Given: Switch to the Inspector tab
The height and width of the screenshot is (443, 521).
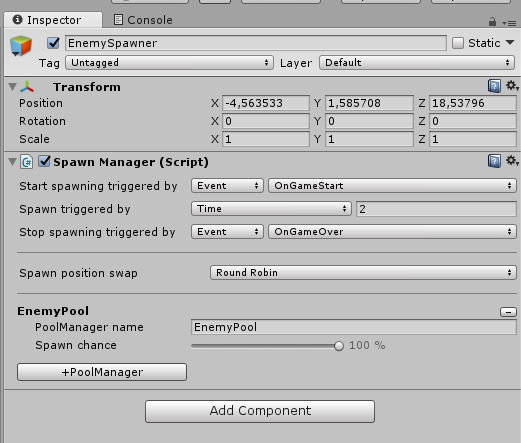Looking at the screenshot, I should (x=53, y=20).
